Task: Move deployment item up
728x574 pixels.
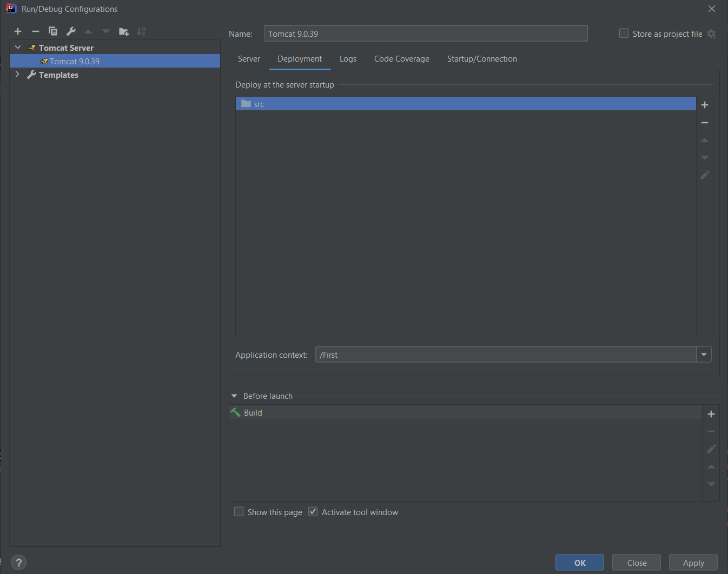Action: pyautogui.click(x=705, y=140)
